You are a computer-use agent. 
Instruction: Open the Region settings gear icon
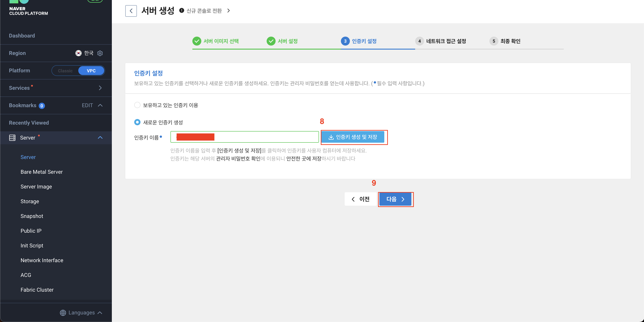click(100, 53)
